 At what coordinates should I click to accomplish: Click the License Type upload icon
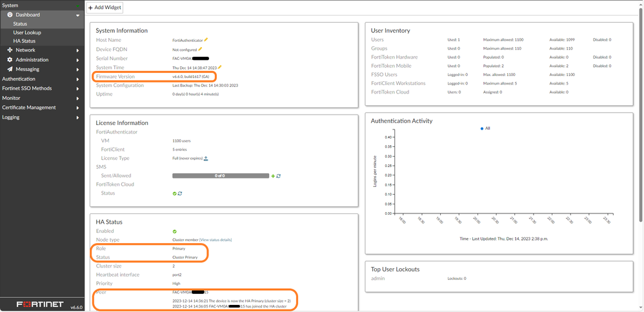click(x=206, y=158)
